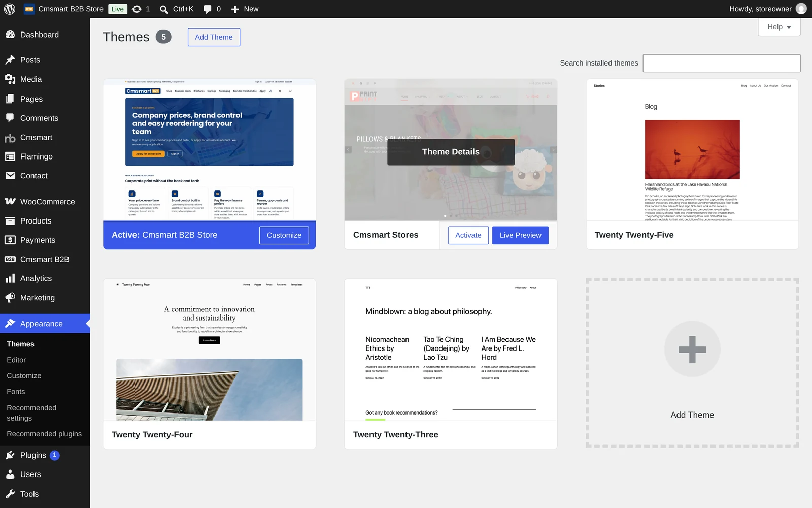Click the WooCommerce Woo icon
This screenshot has height=508, width=812.
(x=10, y=202)
